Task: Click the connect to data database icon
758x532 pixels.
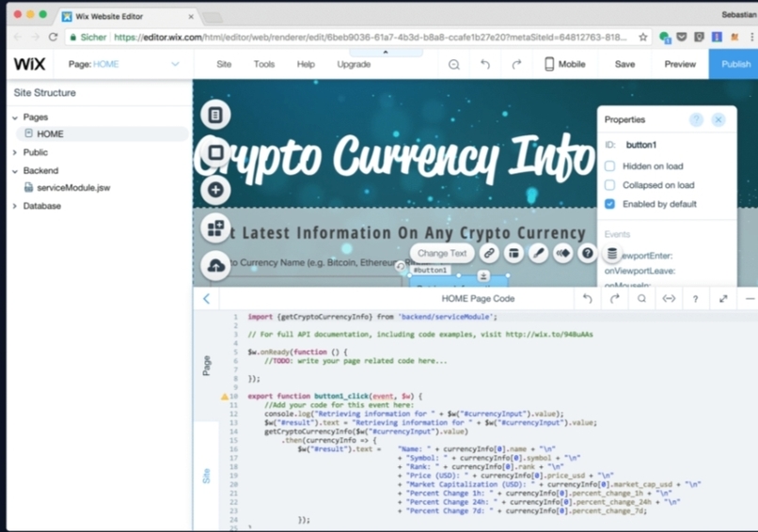Action: [612, 253]
